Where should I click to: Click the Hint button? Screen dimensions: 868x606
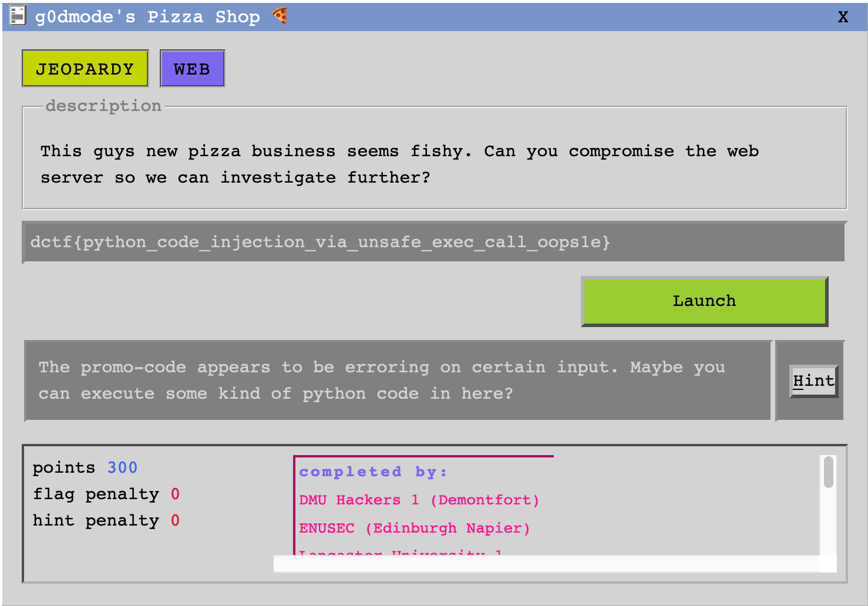coord(813,381)
